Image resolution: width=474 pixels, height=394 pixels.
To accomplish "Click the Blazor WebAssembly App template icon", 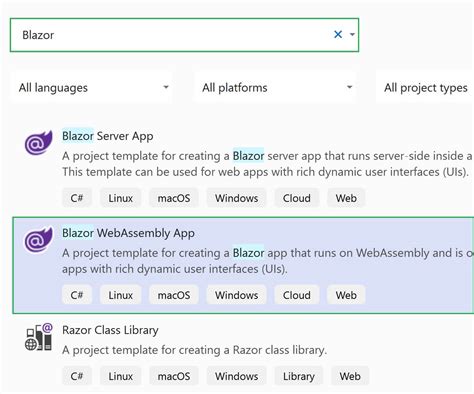I will coord(39,239).
